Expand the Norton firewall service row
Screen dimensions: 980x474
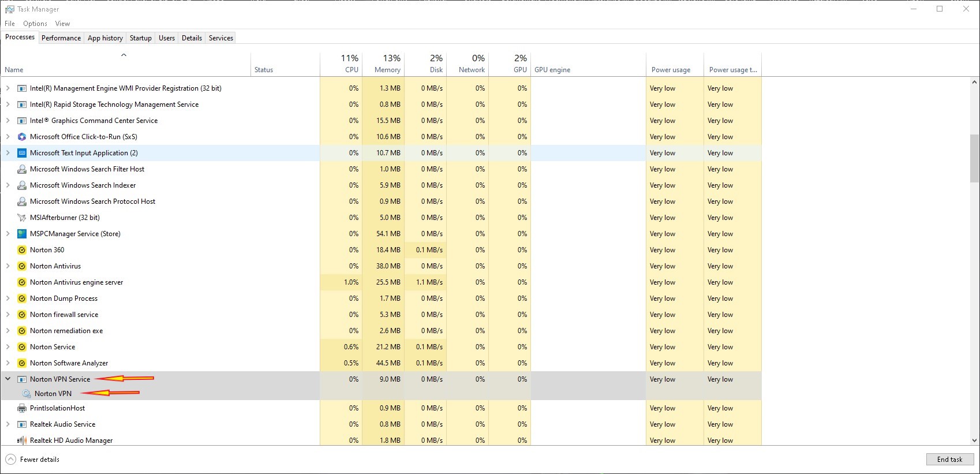8,315
